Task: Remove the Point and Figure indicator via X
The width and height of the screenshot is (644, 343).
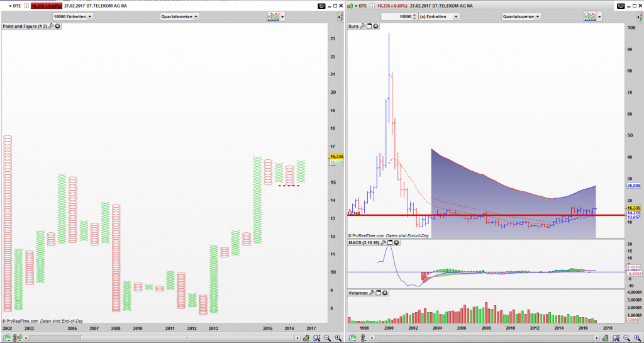Action: coord(57,26)
